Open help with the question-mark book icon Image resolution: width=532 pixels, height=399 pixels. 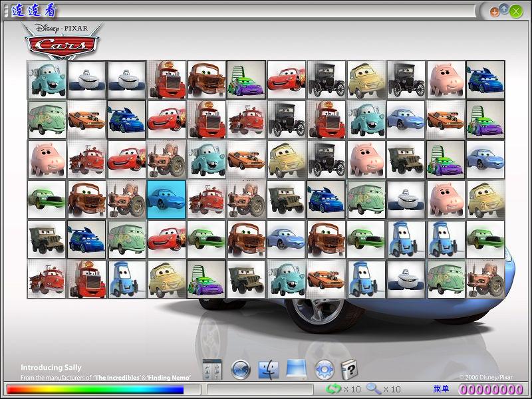[x=349, y=370]
